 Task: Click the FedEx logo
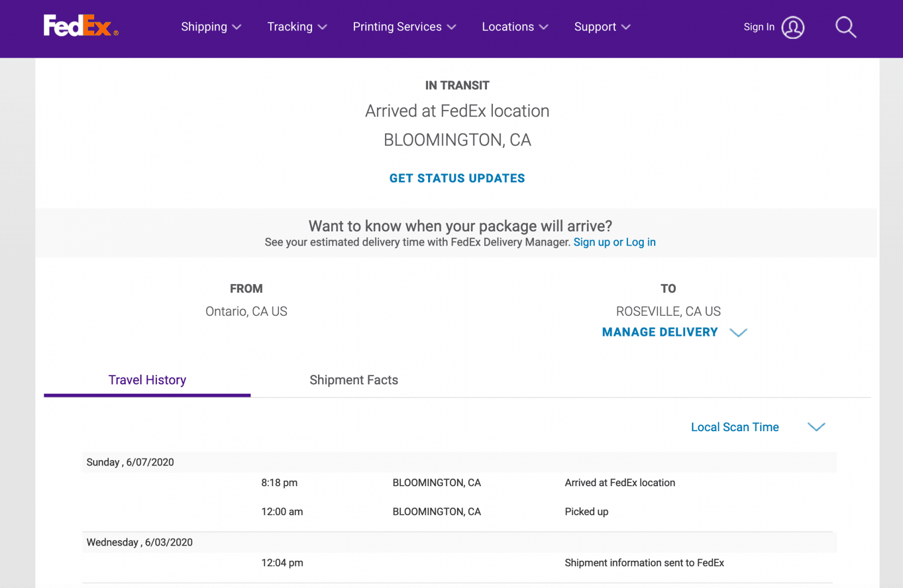tap(81, 26)
